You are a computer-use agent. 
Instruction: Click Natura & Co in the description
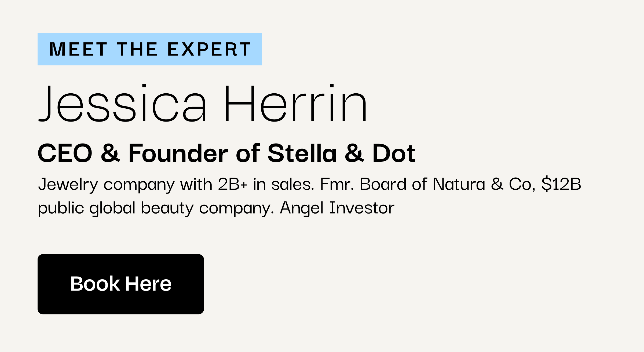[482, 184]
